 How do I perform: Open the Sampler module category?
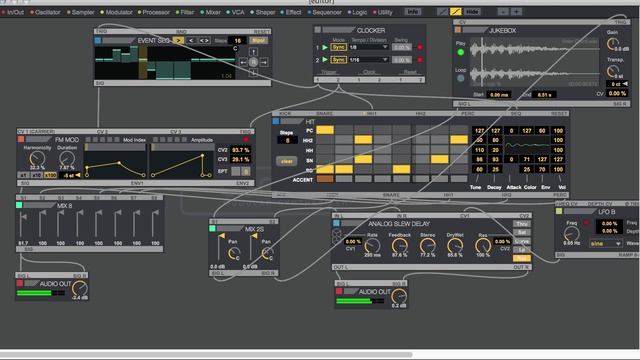81,12
